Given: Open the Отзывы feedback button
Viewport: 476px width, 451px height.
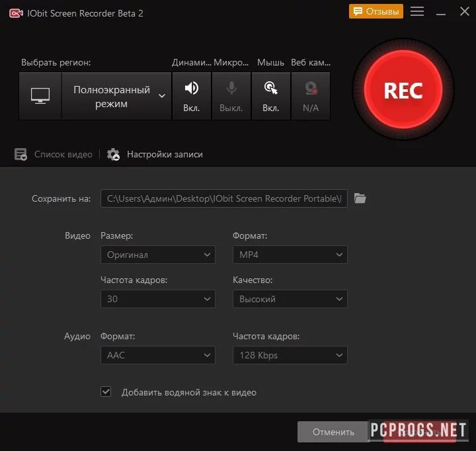Looking at the screenshot, I should point(376,11).
